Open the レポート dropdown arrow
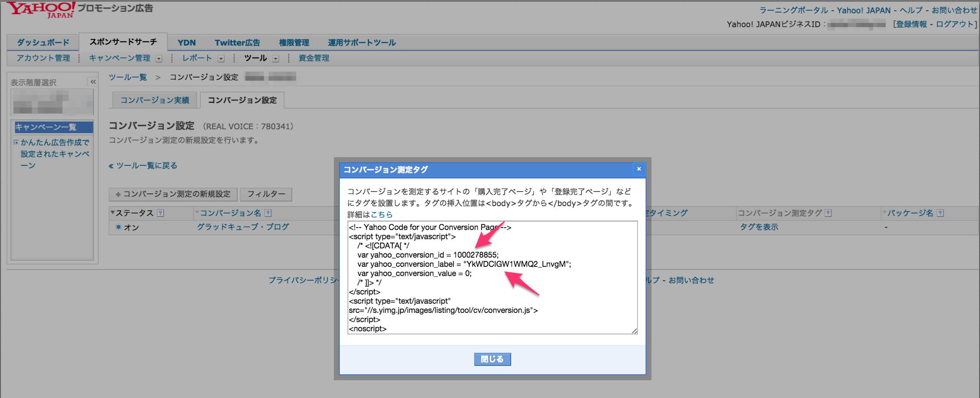 coord(221,58)
